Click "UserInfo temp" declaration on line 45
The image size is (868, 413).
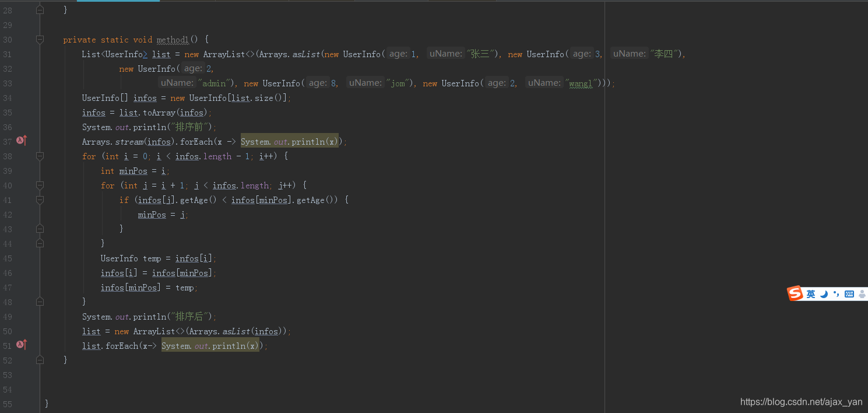[x=131, y=258]
